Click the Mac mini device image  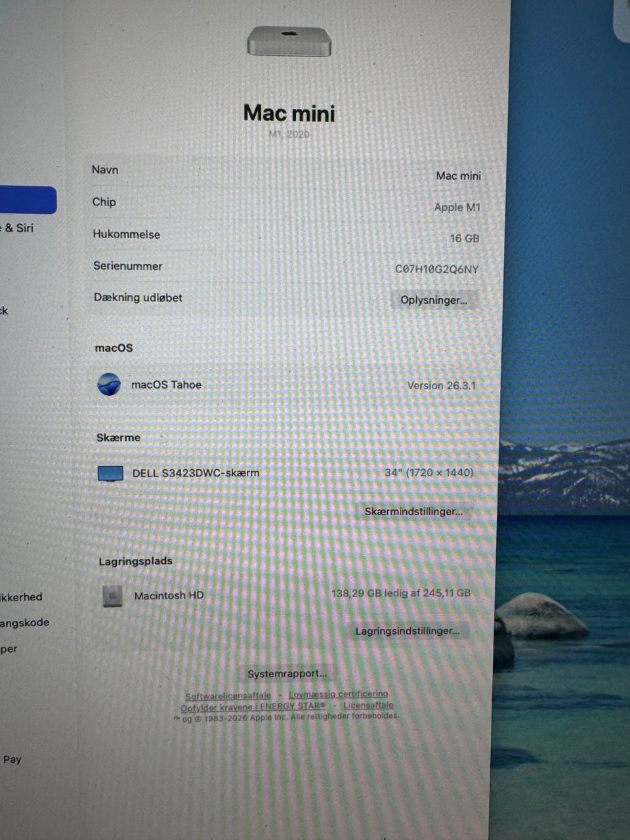(289, 41)
